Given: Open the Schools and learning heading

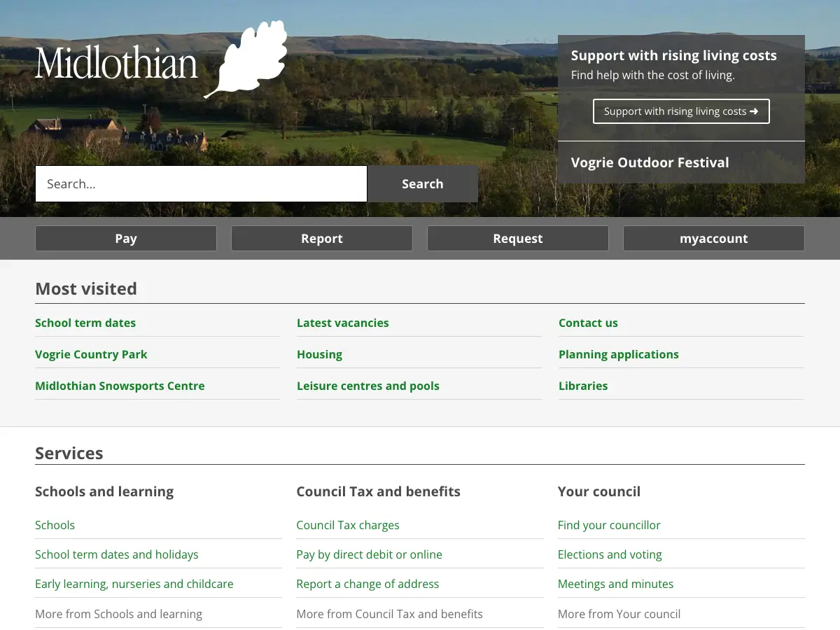Looking at the screenshot, I should pos(104,491).
